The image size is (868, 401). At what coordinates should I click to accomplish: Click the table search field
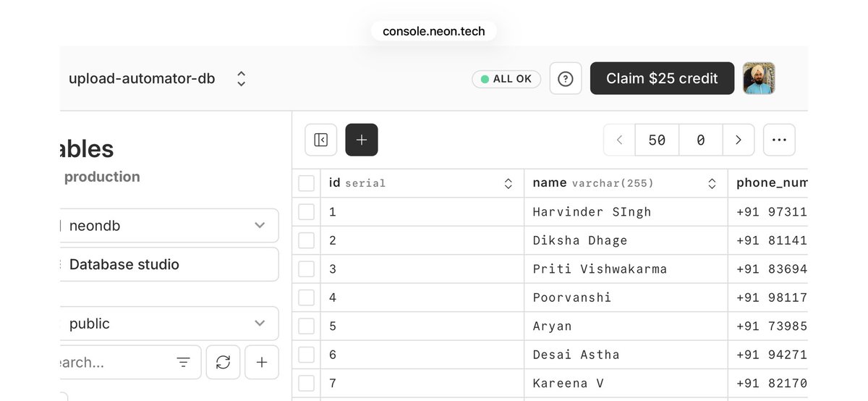(x=130, y=362)
